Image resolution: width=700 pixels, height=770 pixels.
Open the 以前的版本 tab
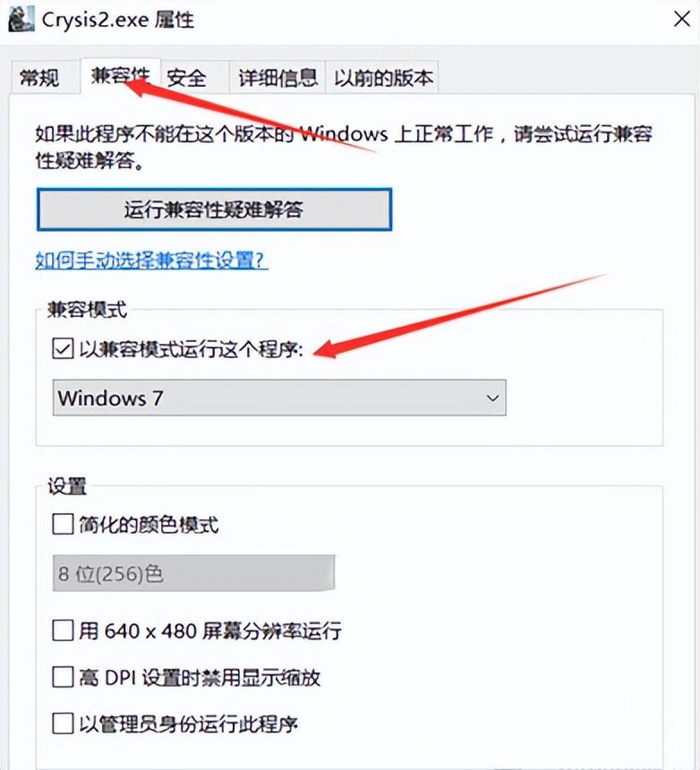point(384,78)
